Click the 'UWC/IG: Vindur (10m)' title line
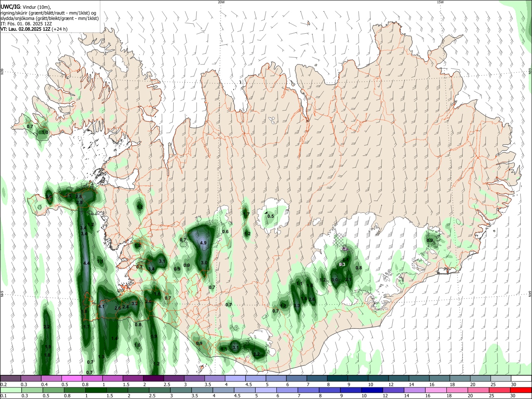Screen dimensions: 532x399 (x=25, y=7)
